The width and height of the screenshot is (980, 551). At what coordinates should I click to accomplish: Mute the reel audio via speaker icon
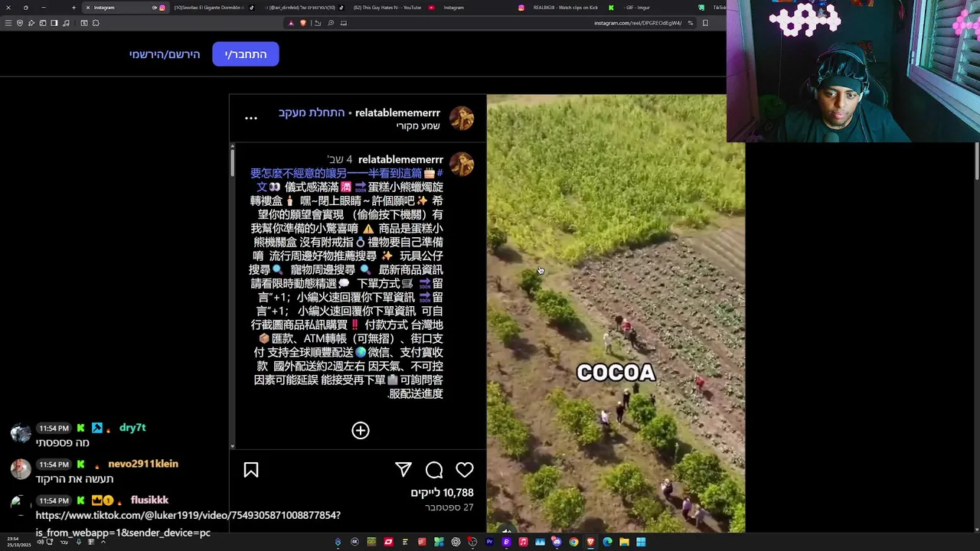pyautogui.click(x=506, y=530)
